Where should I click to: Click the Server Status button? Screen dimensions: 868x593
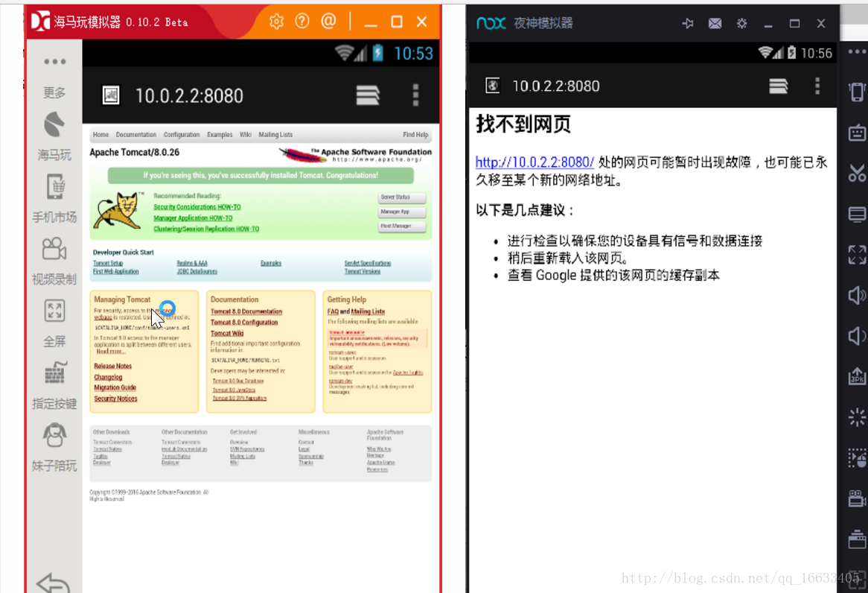point(402,198)
